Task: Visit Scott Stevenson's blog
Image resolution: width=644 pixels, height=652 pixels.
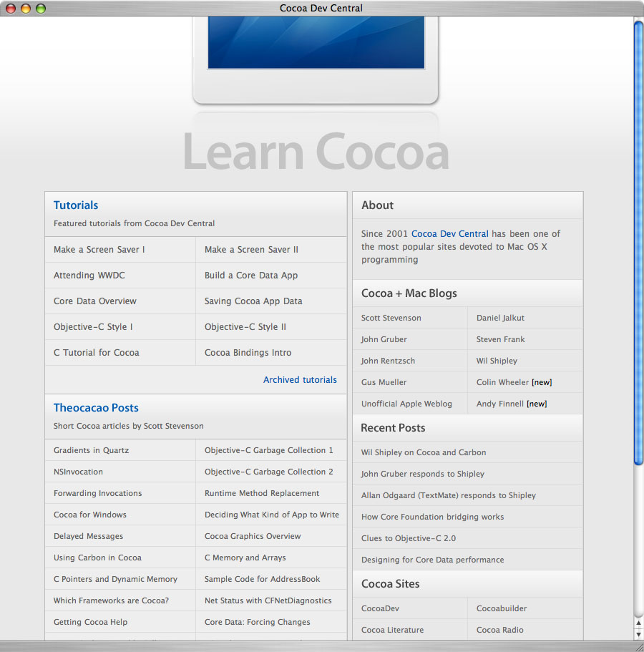Action: (x=391, y=318)
